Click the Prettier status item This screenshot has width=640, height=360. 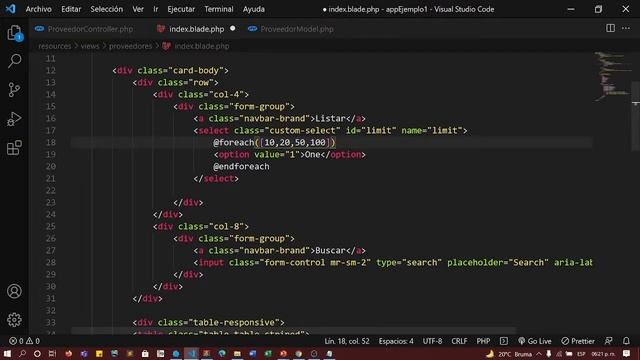[x=578, y=341]
